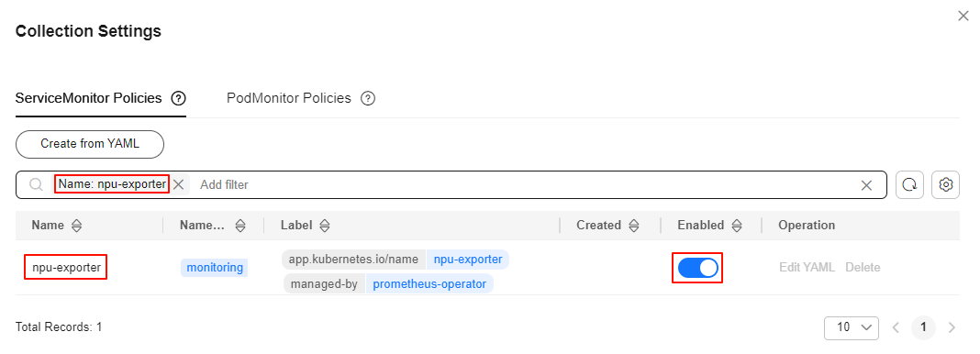Open the table settings gear icon
Image resolution: width=980 pixels, height=354 pixels.
[946, 185]
